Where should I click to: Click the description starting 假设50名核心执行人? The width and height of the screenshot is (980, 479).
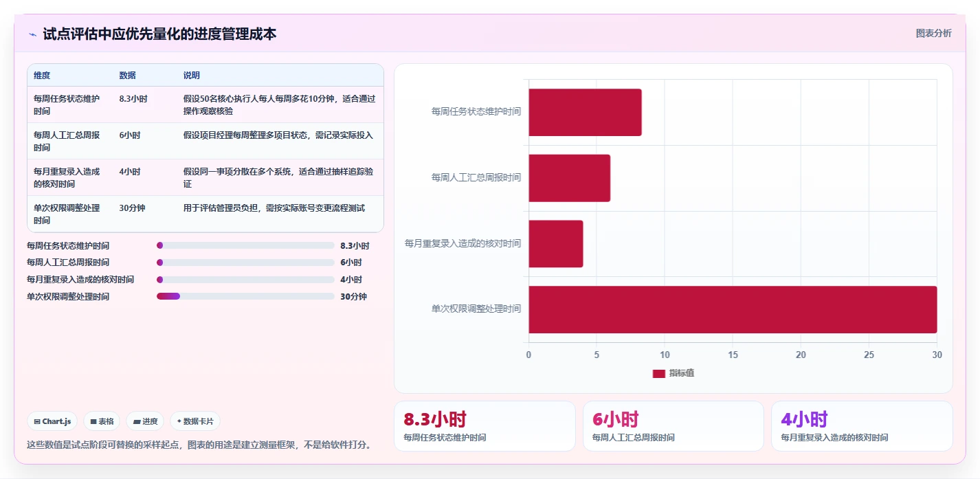[x=280, y=104]
